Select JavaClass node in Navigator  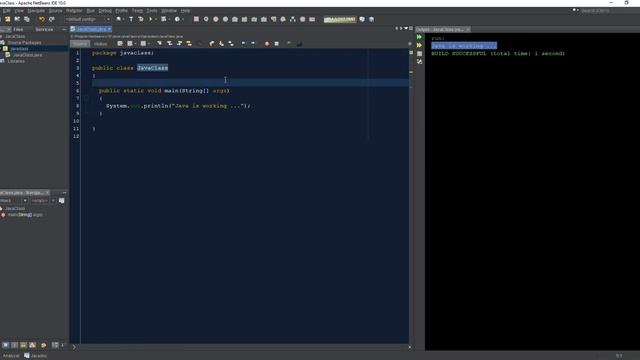click(15, 209)
